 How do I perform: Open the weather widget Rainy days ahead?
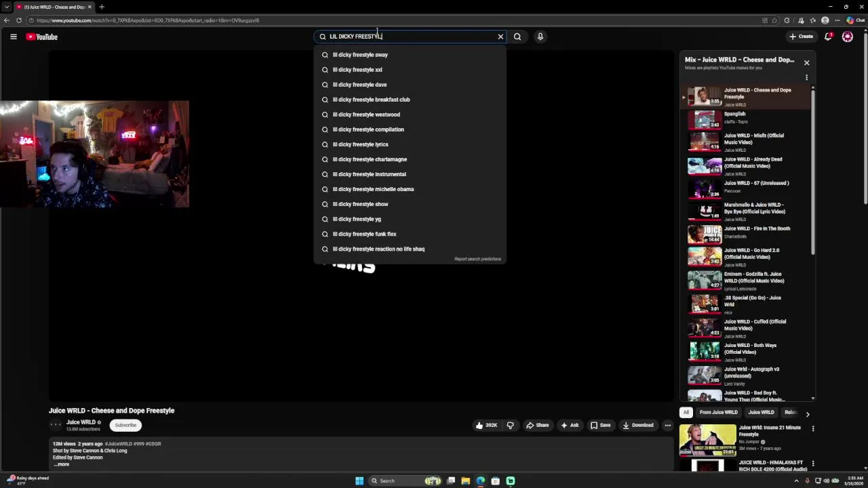pyautogui.click(x=27, y=480)
